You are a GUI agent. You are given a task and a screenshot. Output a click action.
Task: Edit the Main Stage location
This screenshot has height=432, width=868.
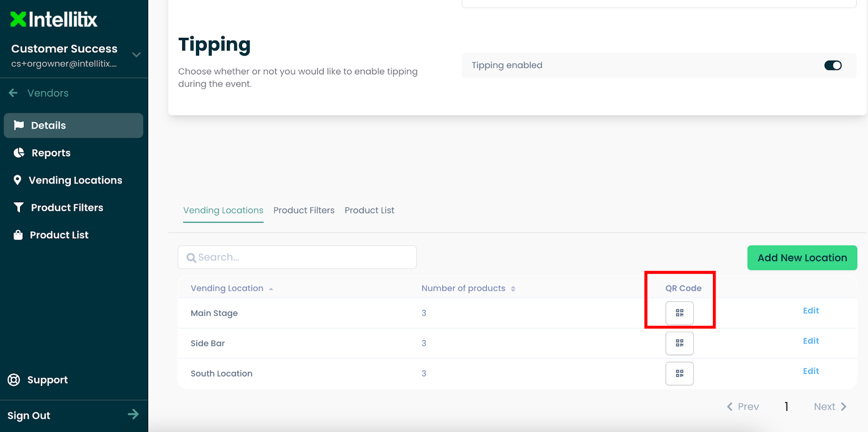tap(810, 311)
